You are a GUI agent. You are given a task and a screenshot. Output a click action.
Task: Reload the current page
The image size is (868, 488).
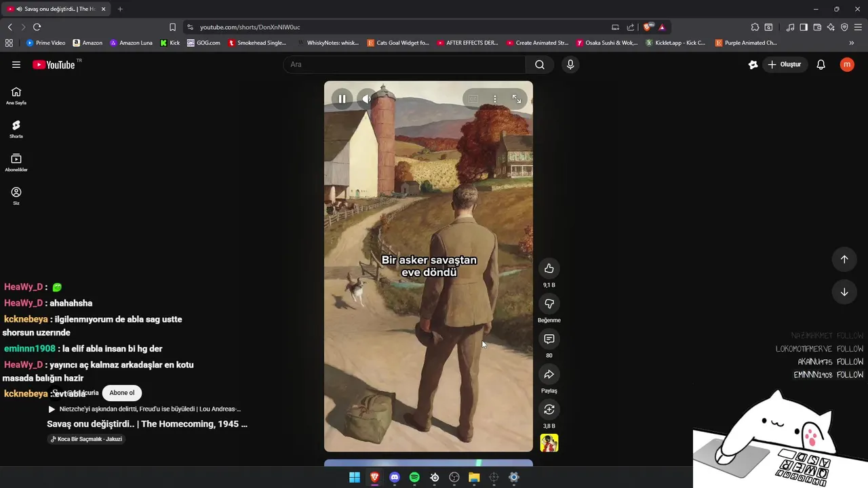click(x=37, y=27)
